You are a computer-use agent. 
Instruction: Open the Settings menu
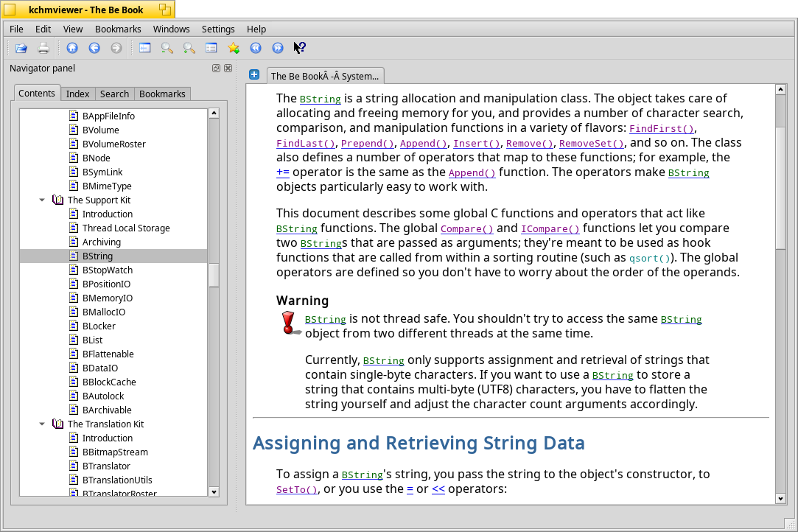218,29
